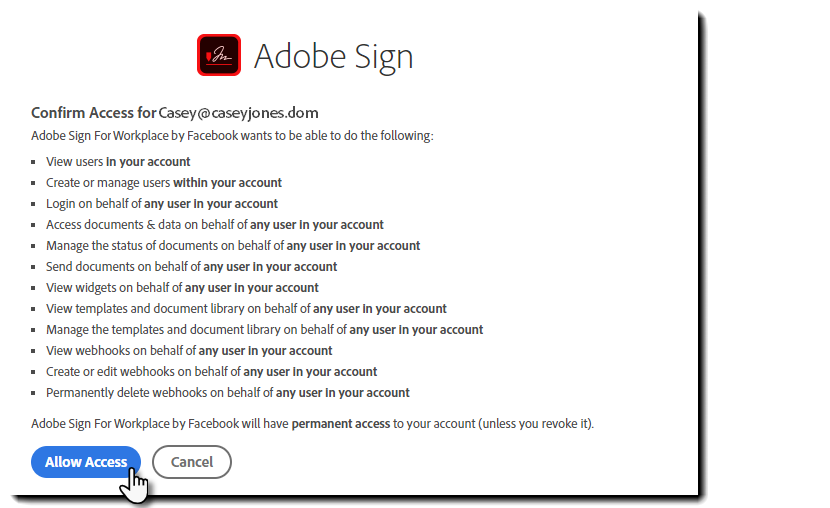Click the 'wants to be able to do the following' line
The height and width of the screenshot is (508, 830).
point(232,136)
